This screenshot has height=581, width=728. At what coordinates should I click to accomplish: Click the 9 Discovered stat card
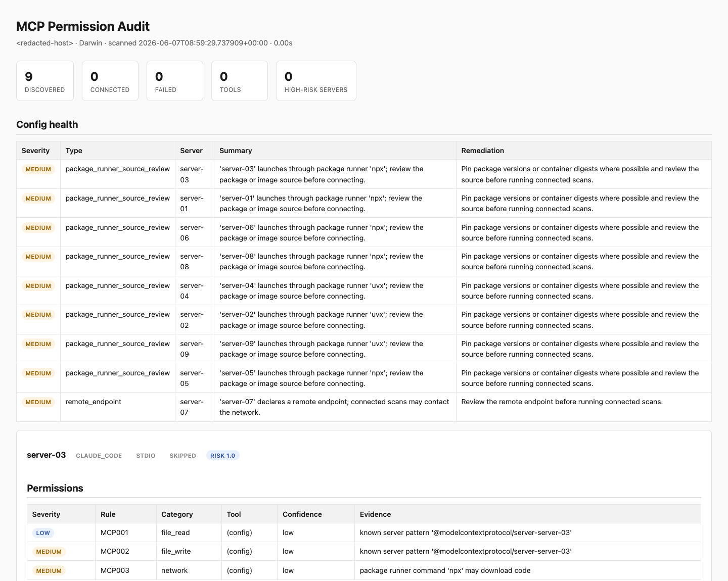pyautogui.click(x=45, y=81)
